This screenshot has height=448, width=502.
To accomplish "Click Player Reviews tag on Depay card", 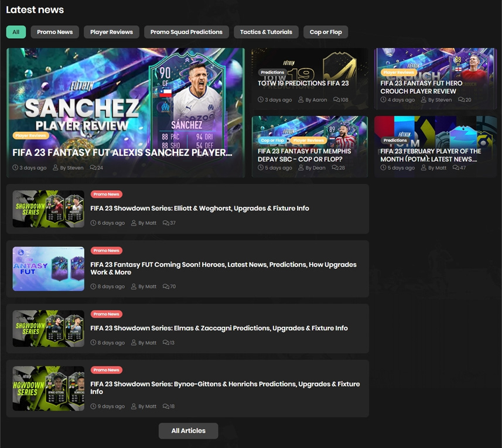I will (x=308, y=140).
